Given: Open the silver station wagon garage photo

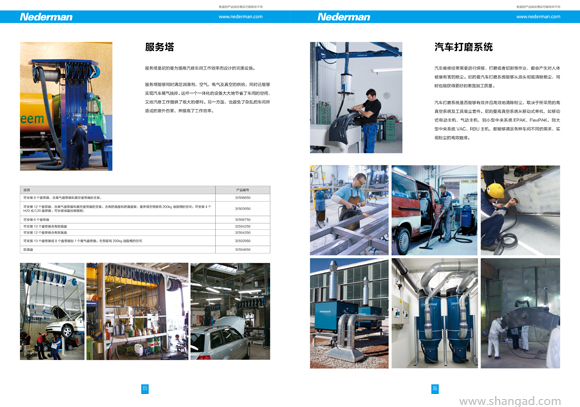Looking at the screenshot, I should pyautogui.click(x=230, y=311).
